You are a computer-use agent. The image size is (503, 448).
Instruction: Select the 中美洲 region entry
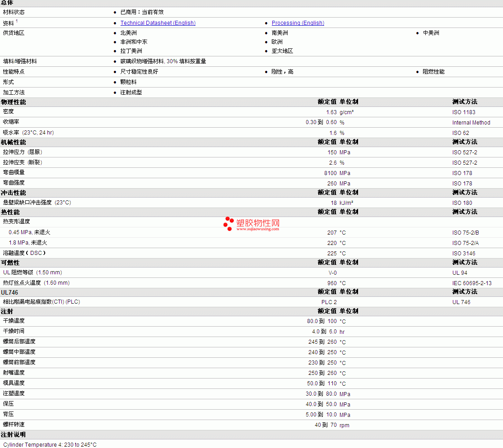coord(431,32)
